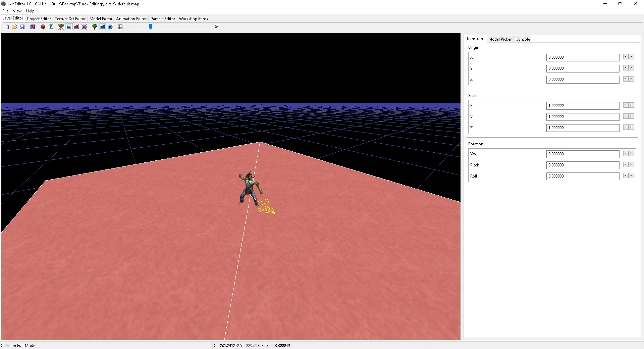Click the green tree toolbar icon

(95, 27)
